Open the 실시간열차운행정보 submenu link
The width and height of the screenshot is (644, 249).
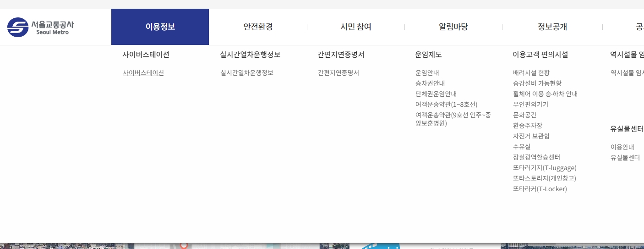(x=246, y=72)
